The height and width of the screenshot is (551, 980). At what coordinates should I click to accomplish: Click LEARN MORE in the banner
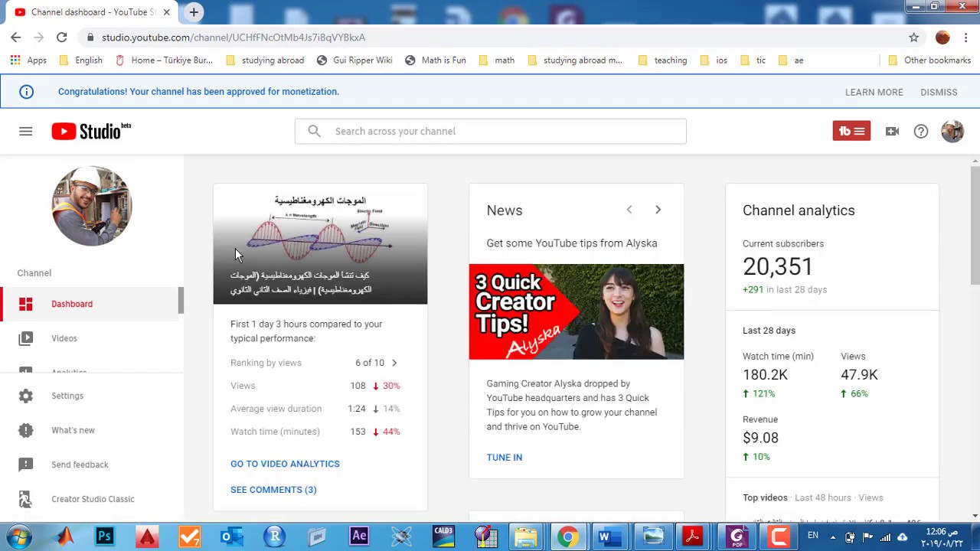click(x=874, y=92)
